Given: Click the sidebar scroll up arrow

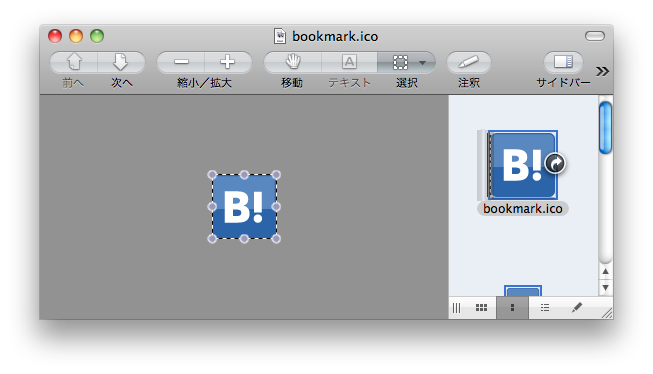Looking at the screenshot, I should tap(606, 272).
